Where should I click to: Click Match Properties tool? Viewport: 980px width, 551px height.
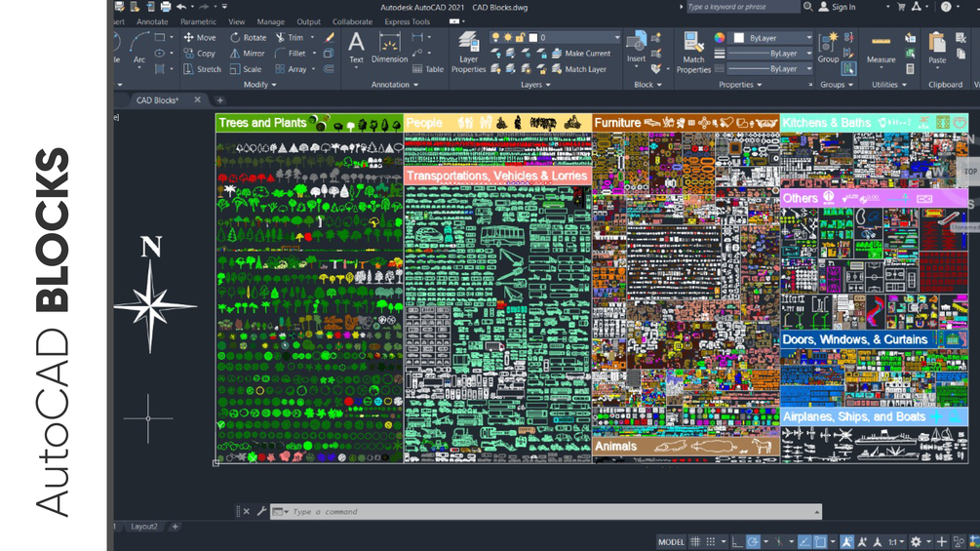pyautogui.click(x=693, y=53)
